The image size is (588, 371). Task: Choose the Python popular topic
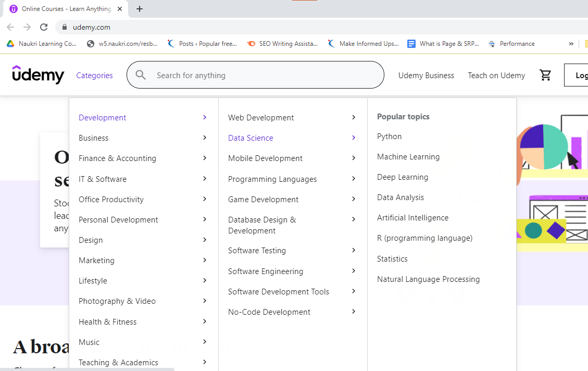point(389,137)
